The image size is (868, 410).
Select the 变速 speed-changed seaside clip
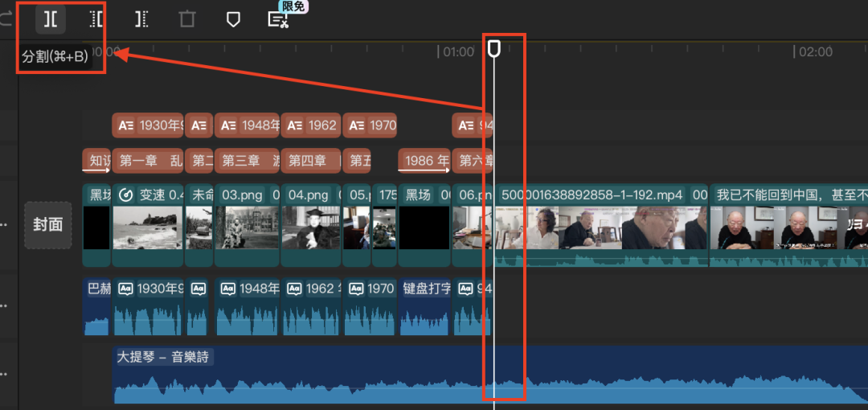tap(148, 225)
